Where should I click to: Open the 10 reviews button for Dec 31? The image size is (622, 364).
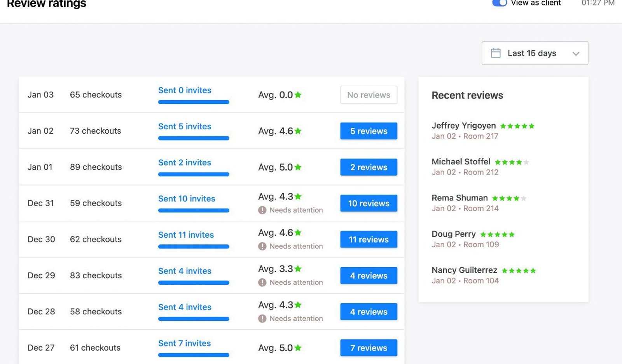[x=369, y=203]
